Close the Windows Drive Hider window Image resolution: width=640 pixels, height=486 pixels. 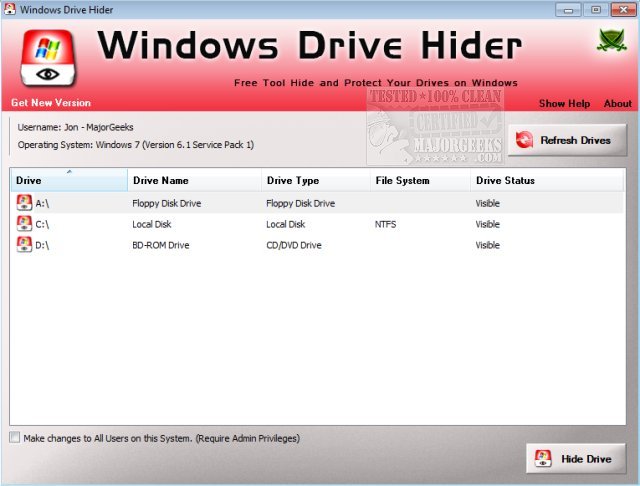pos(623,9)
